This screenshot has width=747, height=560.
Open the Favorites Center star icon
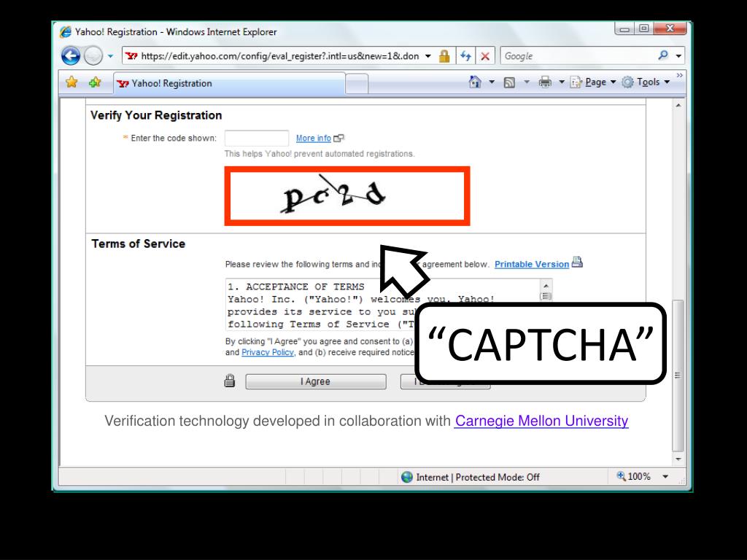71,82
